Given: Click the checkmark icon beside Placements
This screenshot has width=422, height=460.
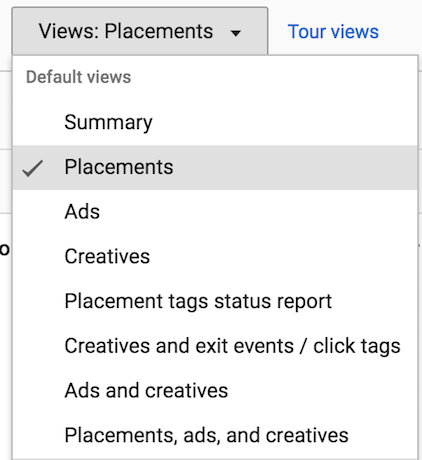Looking at the screenshot, I should point(33,168).
